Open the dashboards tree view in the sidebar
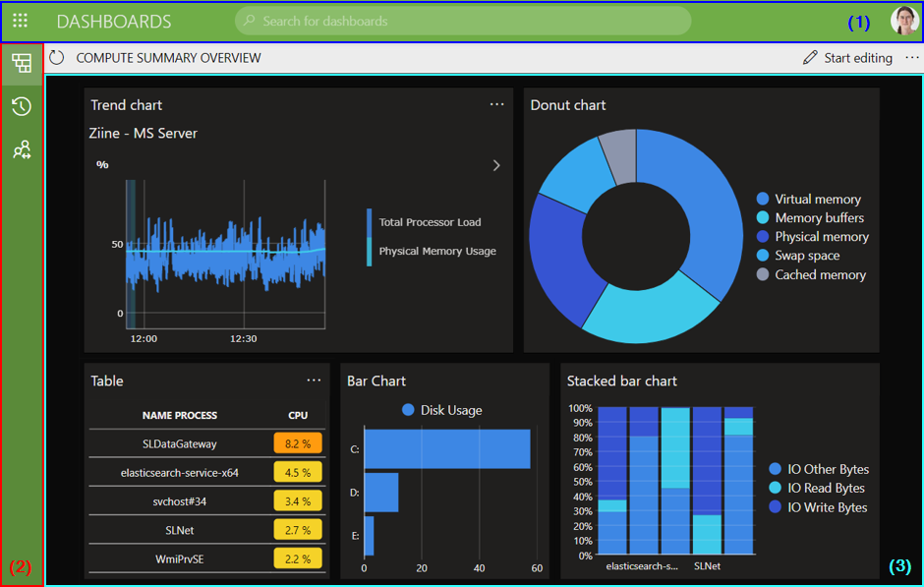 (22, 63)
